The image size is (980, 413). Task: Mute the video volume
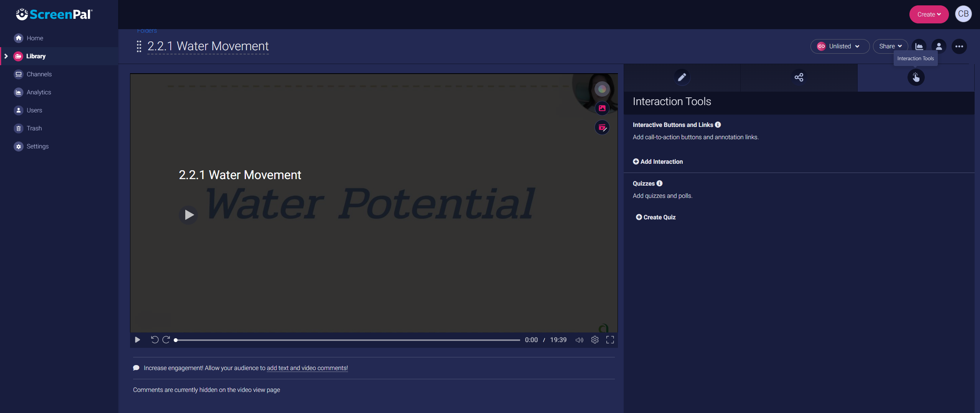click(579, 340)
